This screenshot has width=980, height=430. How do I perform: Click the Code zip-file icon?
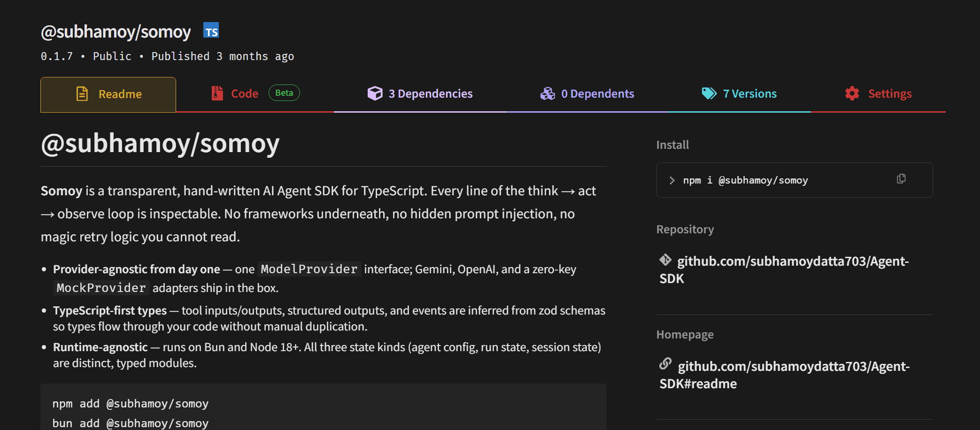[217, 93]
